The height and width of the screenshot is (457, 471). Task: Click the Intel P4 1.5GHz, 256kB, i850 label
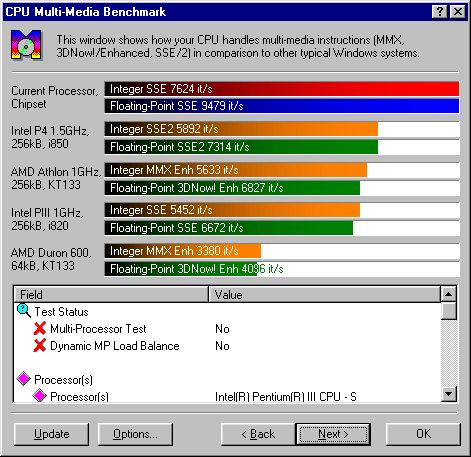click(50, 137)
